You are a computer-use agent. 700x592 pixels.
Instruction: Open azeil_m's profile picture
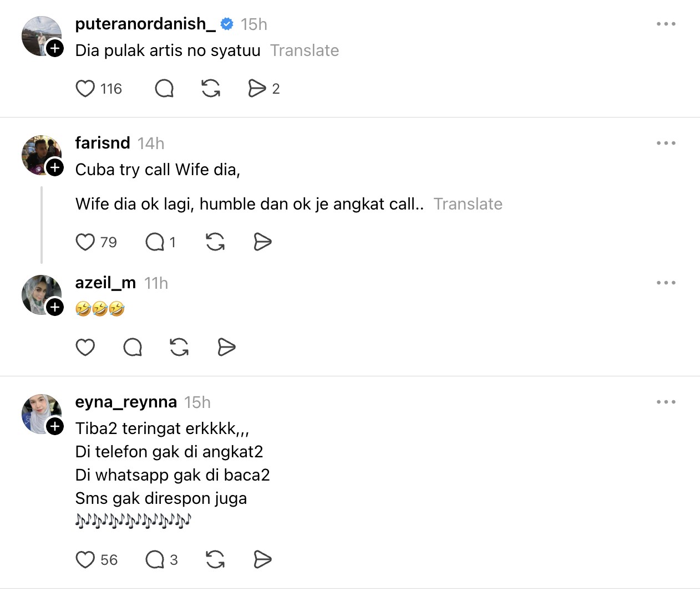pyautogui.click(x=40, y=294)
